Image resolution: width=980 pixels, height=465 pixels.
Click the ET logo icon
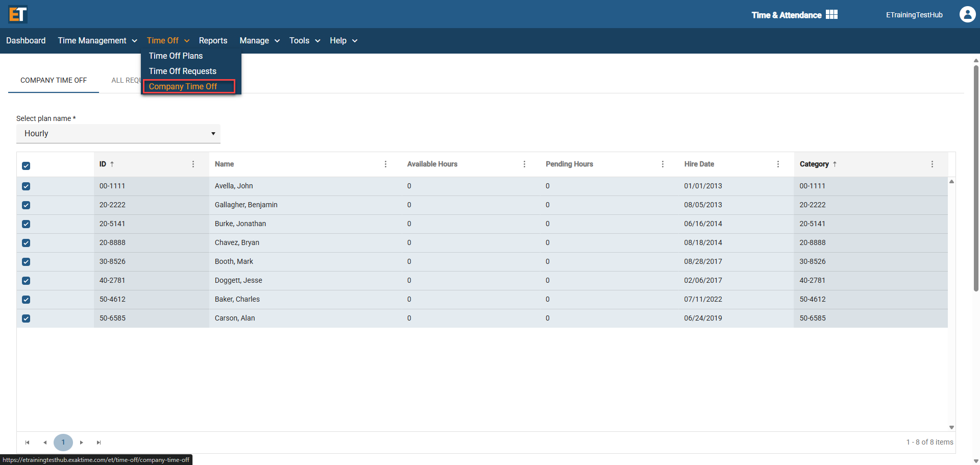pyautogui.click(x=18, y=14)
